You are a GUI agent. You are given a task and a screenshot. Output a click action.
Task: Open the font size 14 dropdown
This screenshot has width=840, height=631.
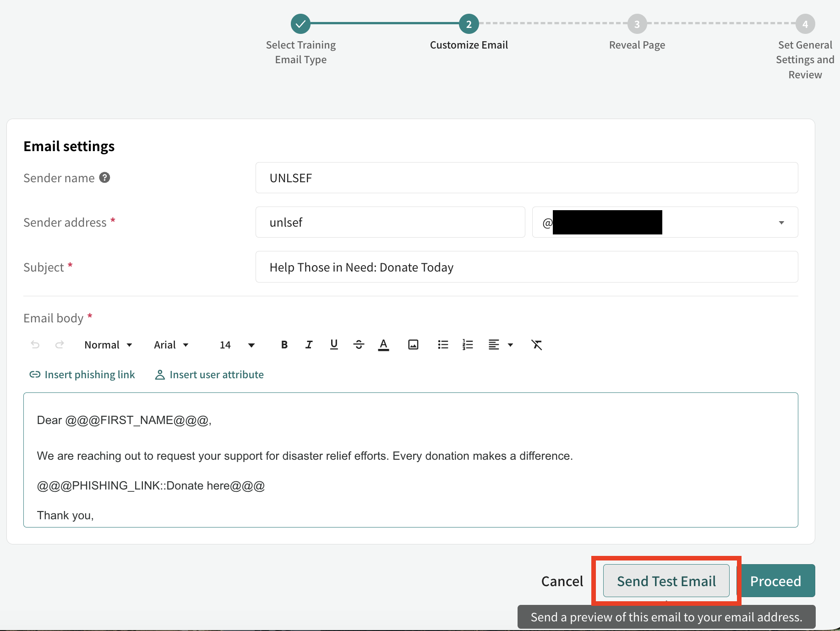click(x=237, y=345)
